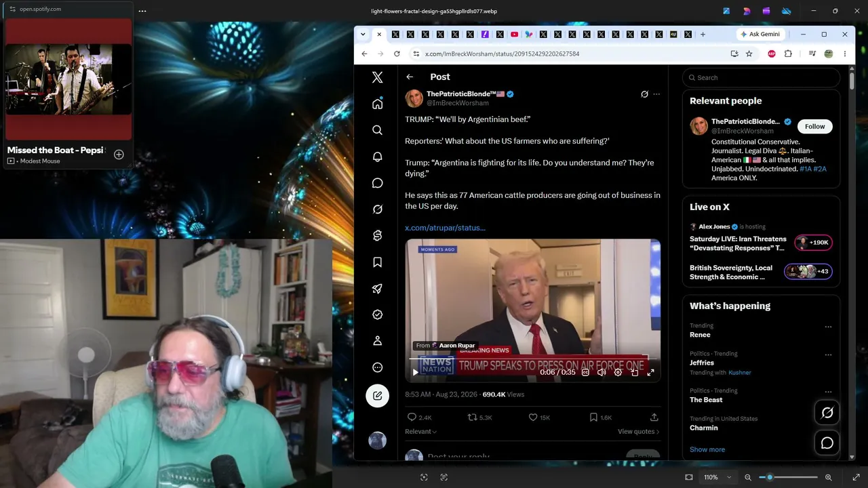The image size is (868, 488).
Task: Click Ask Gemini button
Action: (x=760, y=34)
